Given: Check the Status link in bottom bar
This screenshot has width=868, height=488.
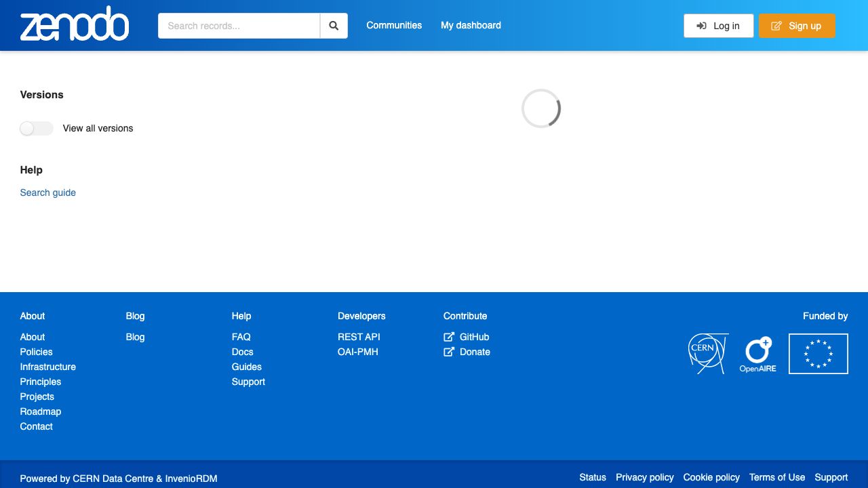Looking at the screenshot, I should (592, 477).
